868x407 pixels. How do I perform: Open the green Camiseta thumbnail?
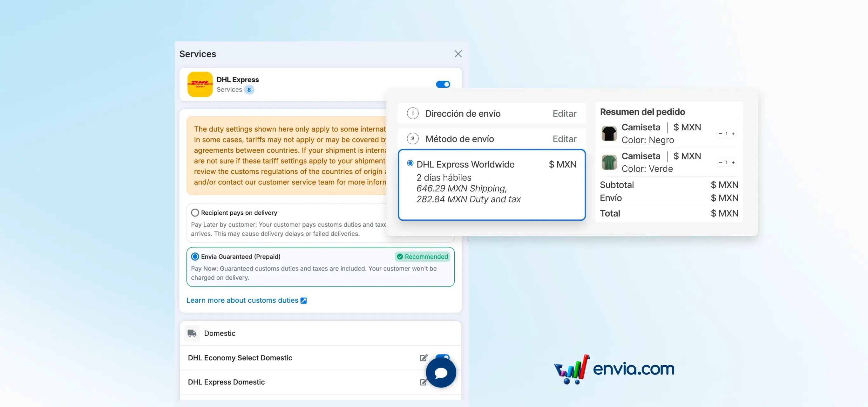point(609,162)
